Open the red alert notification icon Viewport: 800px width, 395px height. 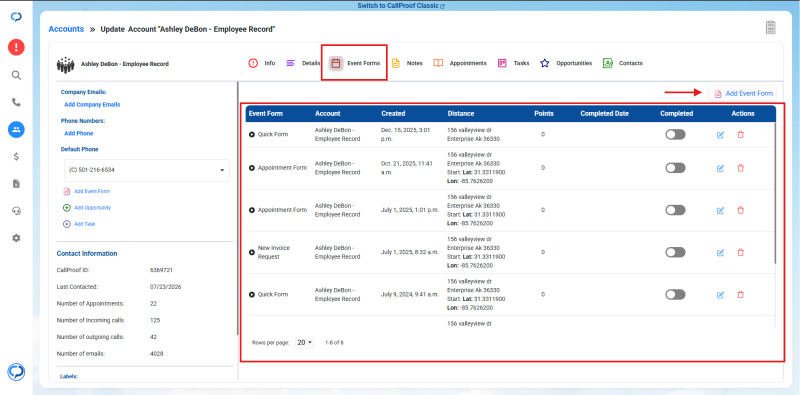click(x=16, y=47)
